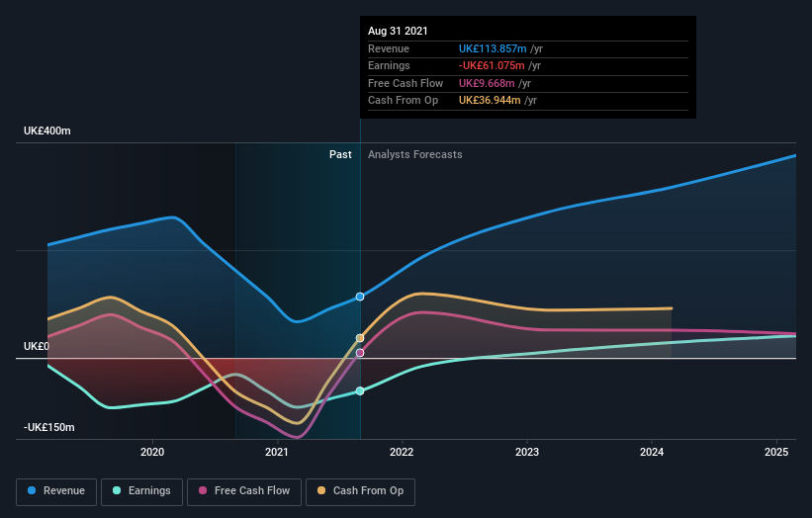Click the Earnings row label in tooltip

[x=389, y=65]
